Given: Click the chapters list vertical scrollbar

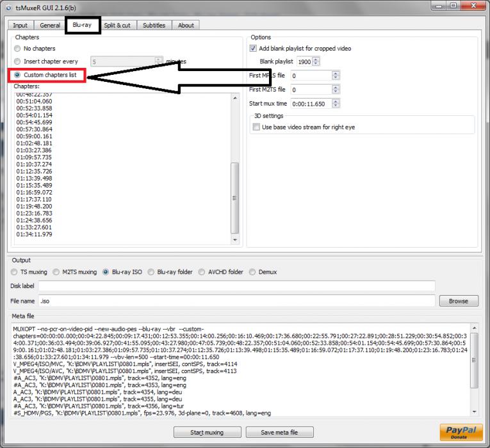Looking at the screenshot, I should click(x=234, y=198).
